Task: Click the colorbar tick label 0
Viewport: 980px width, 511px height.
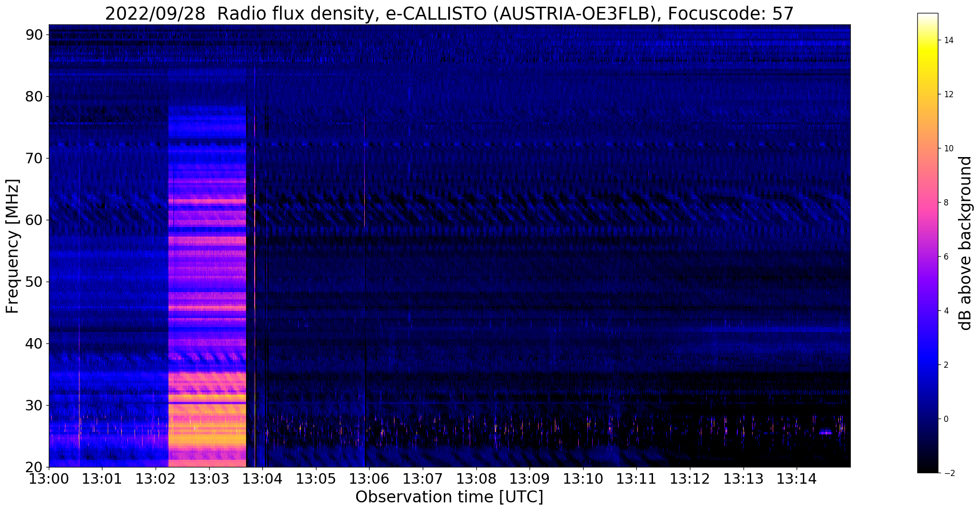Action: click(946, 419)
